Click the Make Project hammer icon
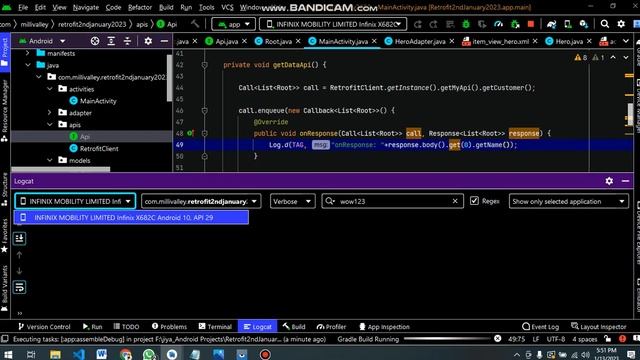The height and width of the screenshot is (360, 640). click(195, 24)
